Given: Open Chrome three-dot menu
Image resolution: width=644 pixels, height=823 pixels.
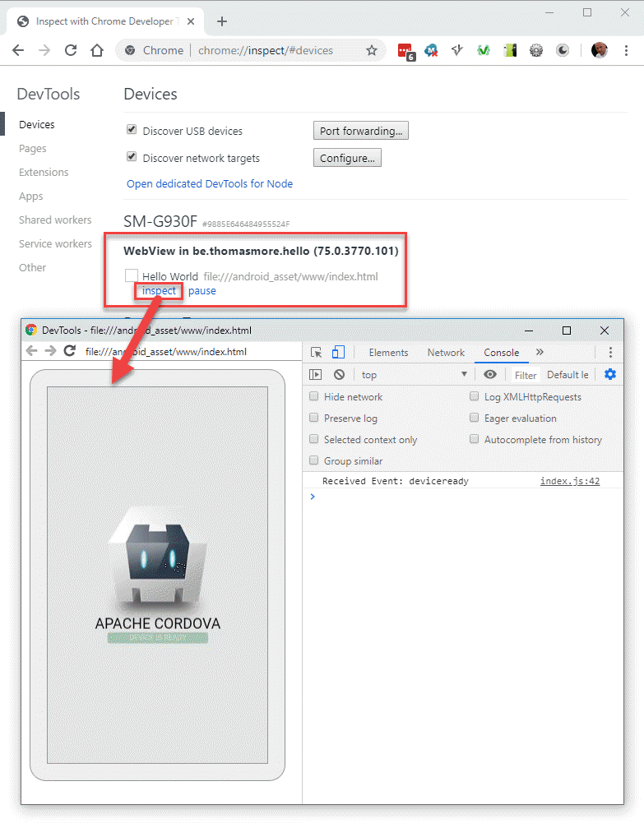Looking at the screenshot, I should click(x=626, y=50).
